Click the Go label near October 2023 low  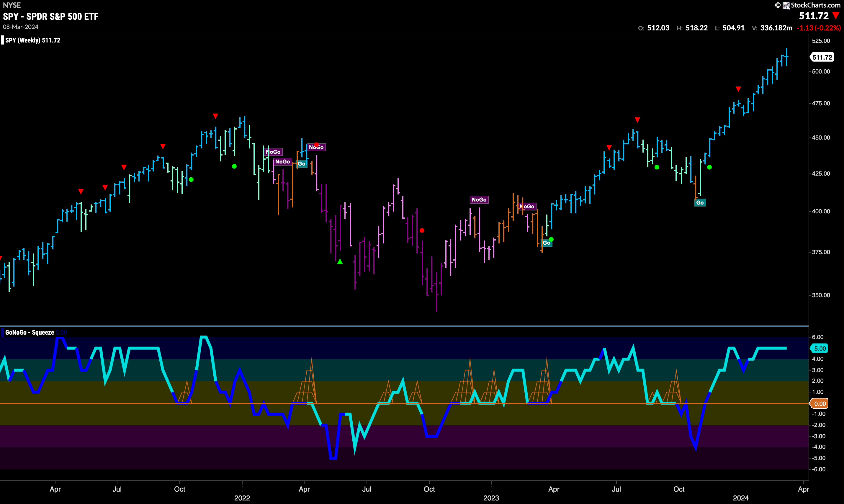(x=700, y=203)
